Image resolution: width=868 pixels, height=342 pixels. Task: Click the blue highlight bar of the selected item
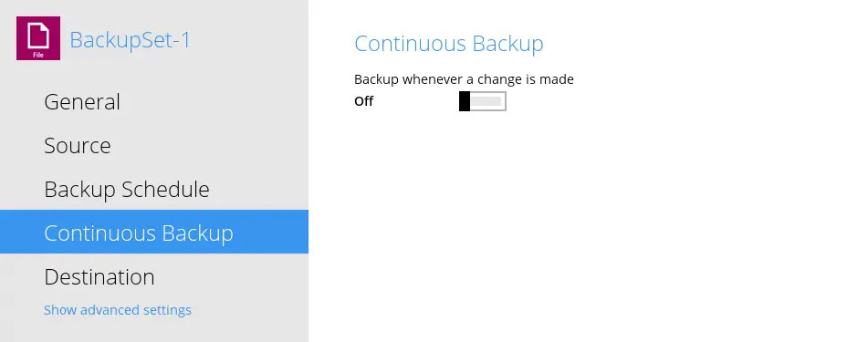(154, 232)
